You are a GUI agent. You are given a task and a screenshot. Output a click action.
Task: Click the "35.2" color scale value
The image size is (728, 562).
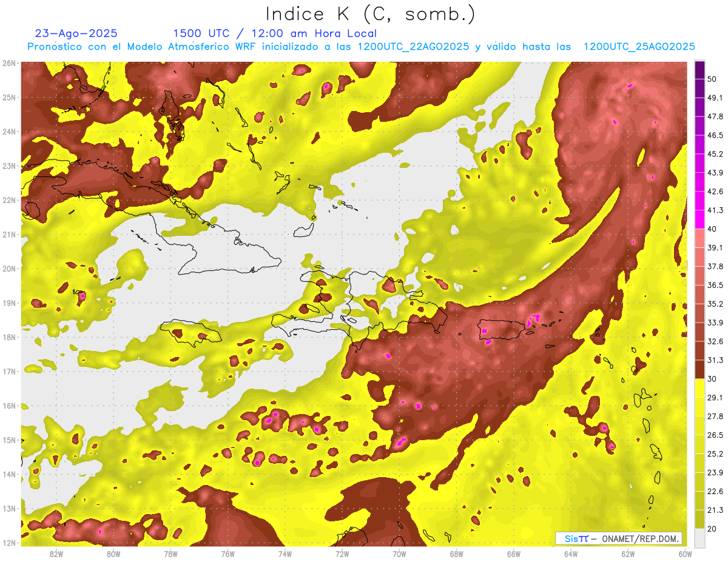[x=715, y=304]
